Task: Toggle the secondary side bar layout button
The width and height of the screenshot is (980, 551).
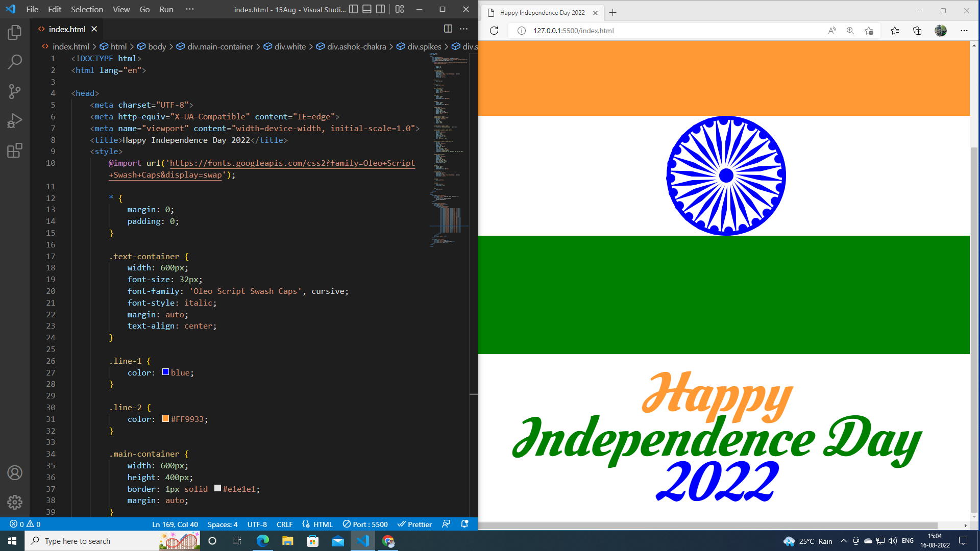Action: coord(380,9)
